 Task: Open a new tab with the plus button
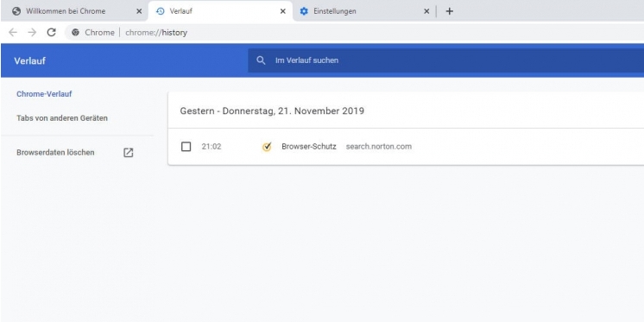(449, 11)
